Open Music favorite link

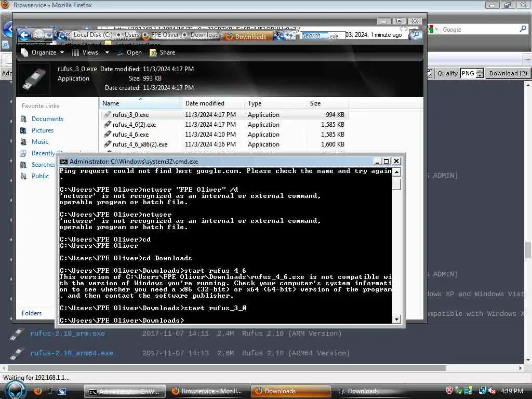tap(39, 142)
